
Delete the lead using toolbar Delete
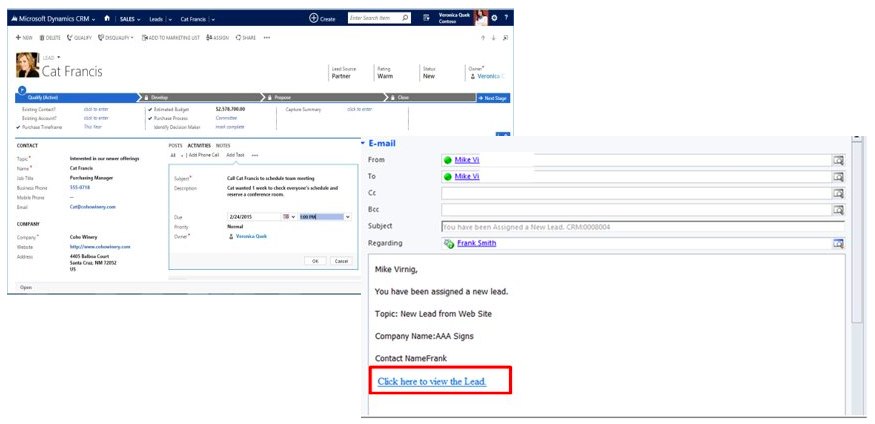pyautogui.click(x=50, y=37)
